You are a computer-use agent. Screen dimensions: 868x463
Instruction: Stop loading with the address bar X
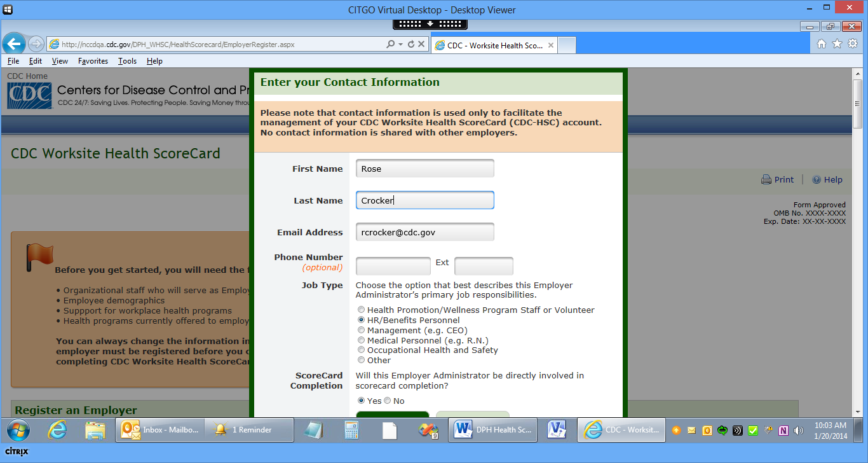click(421, 45)
